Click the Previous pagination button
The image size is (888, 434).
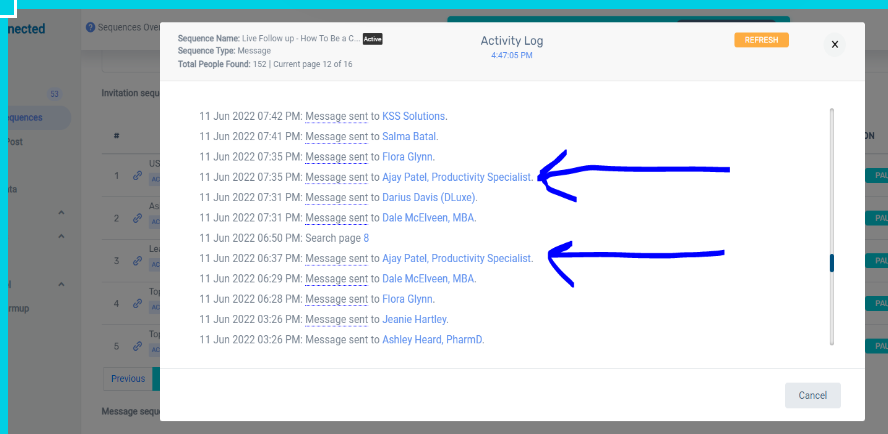coord(128,378)
